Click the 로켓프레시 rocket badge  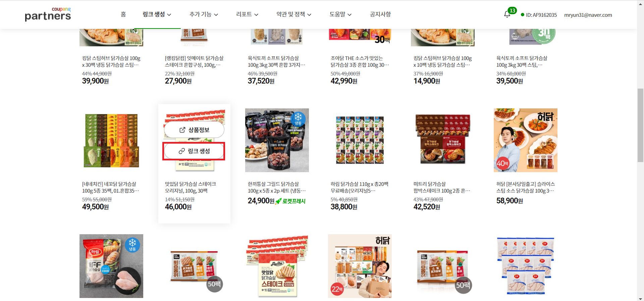point(290,201)
